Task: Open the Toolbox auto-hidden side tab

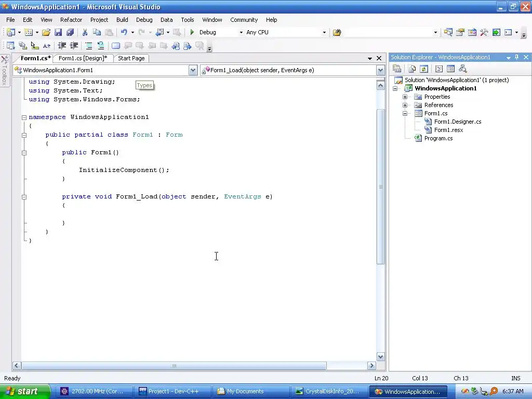Action: click(x=5, y=70)
